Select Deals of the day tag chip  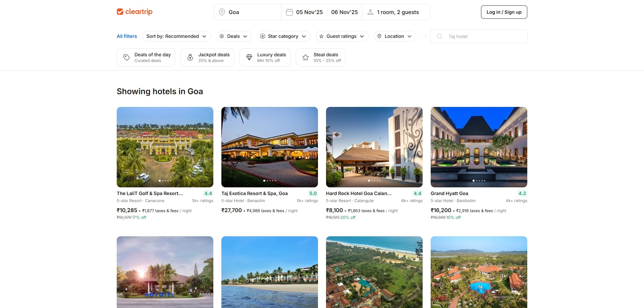coord(146,57)
